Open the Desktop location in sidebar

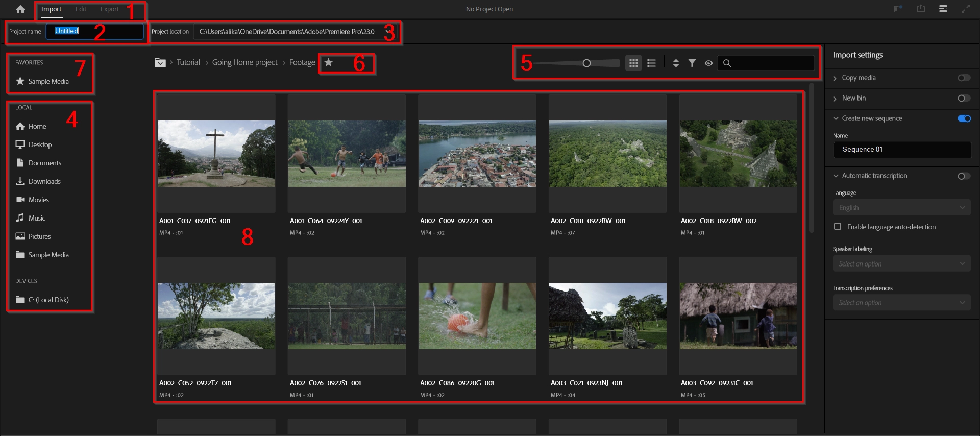34,144
